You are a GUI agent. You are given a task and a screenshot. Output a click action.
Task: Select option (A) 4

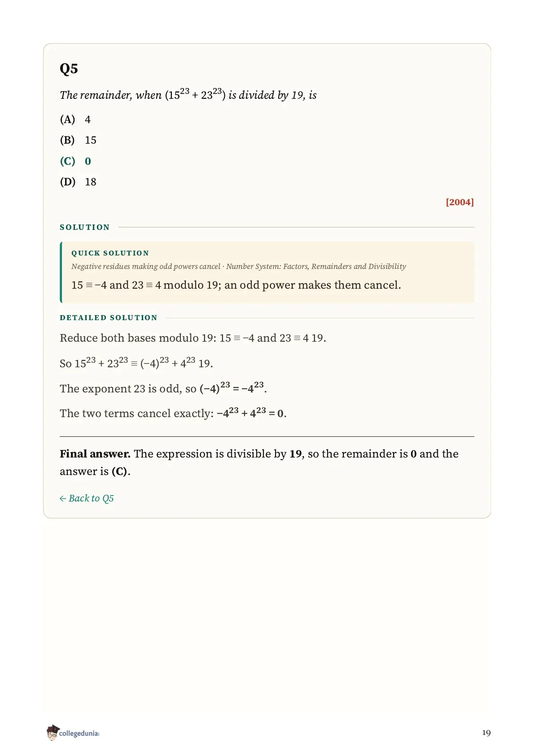(x=75, y=119)
